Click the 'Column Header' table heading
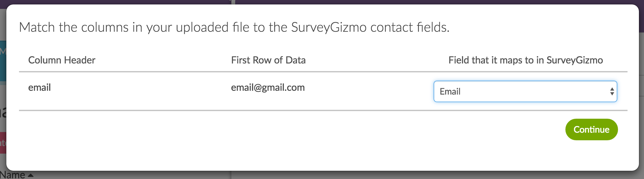The image size is (644, 179). tap(61, 60)
